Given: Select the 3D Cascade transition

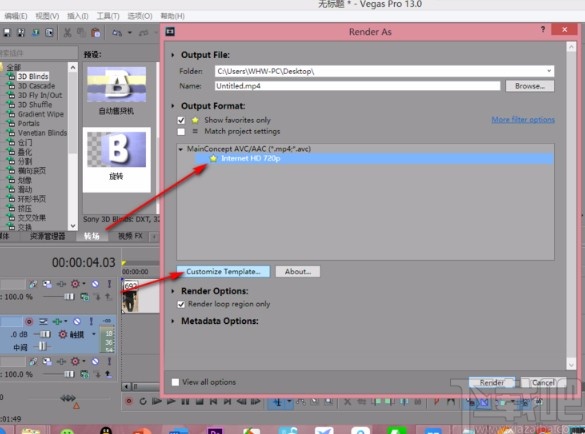Looking at the screenshot, I should [36, 86].
